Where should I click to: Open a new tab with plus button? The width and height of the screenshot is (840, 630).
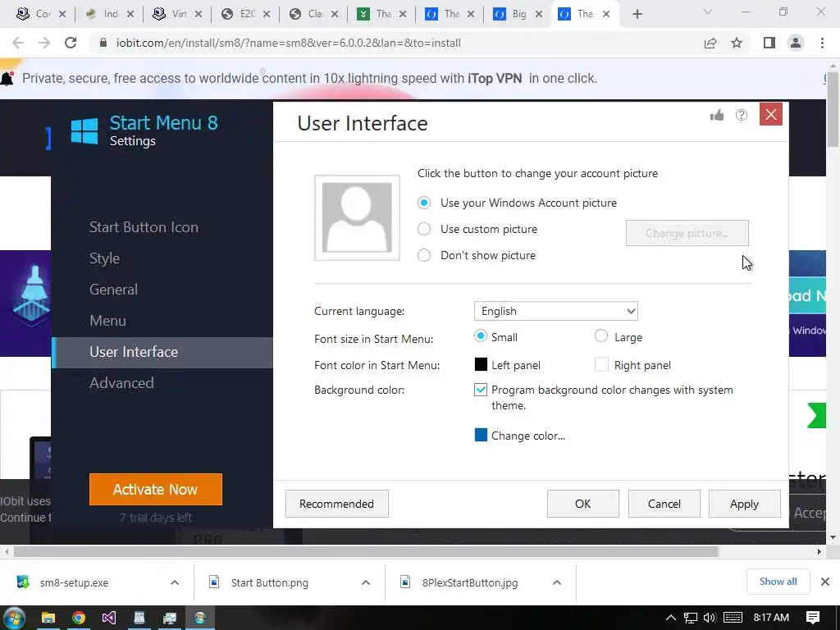click(x=637, y=14)
